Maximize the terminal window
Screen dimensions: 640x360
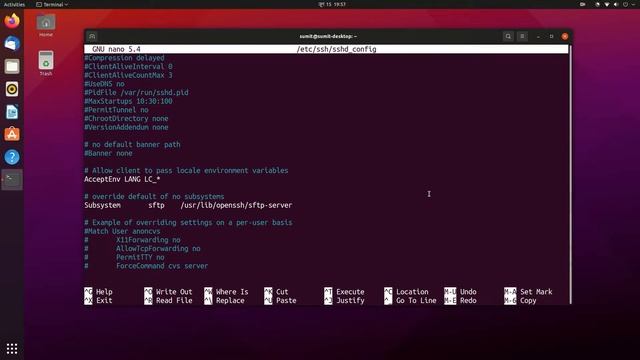(551, 36)
